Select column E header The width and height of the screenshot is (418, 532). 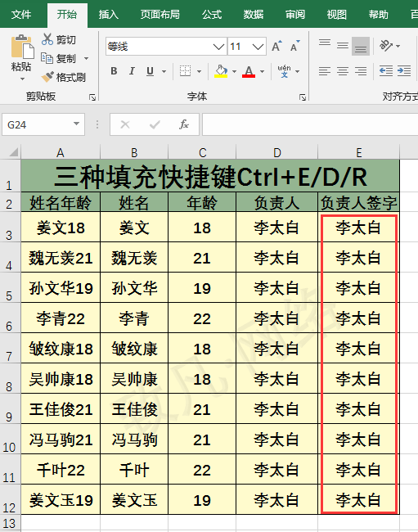coord(358,152)
